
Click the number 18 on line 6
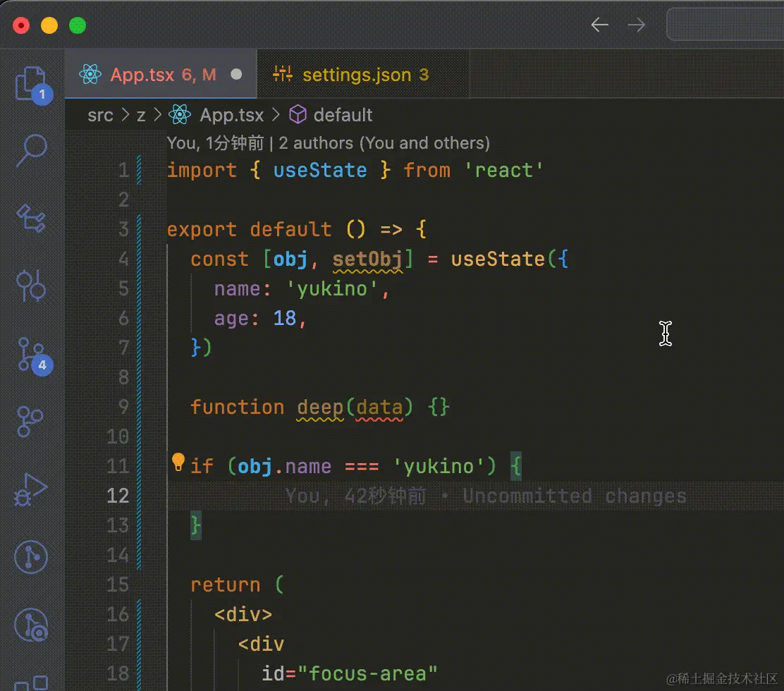(x=285, y=319)
